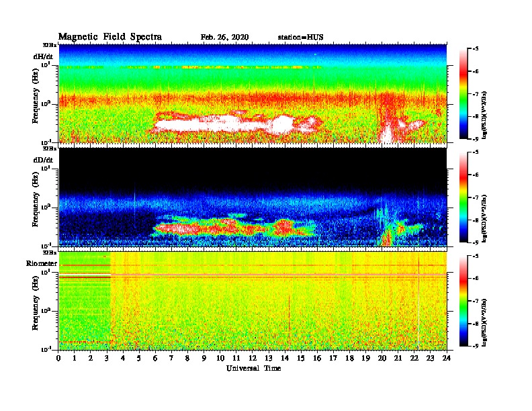The height and width of the screenshot is (411, 532).
Task: Click the dH/dt spectrogram plot area
Action: click(253, 93)
